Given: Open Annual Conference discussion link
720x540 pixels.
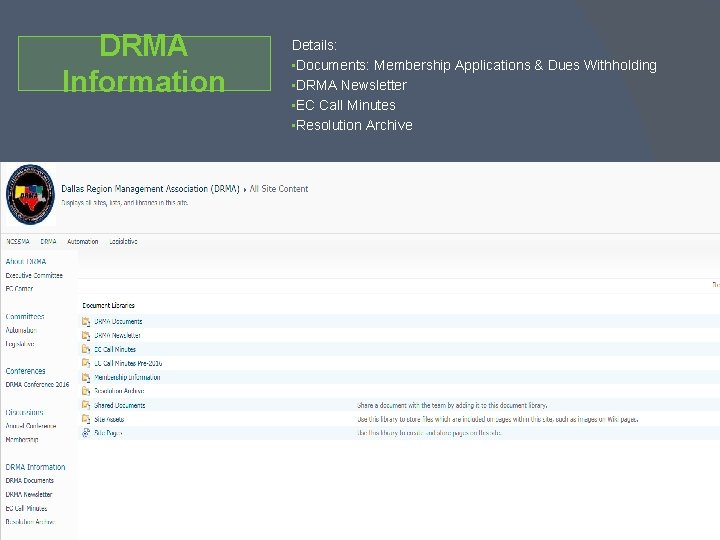Looking at the screenshot, I should click(31, 426).
